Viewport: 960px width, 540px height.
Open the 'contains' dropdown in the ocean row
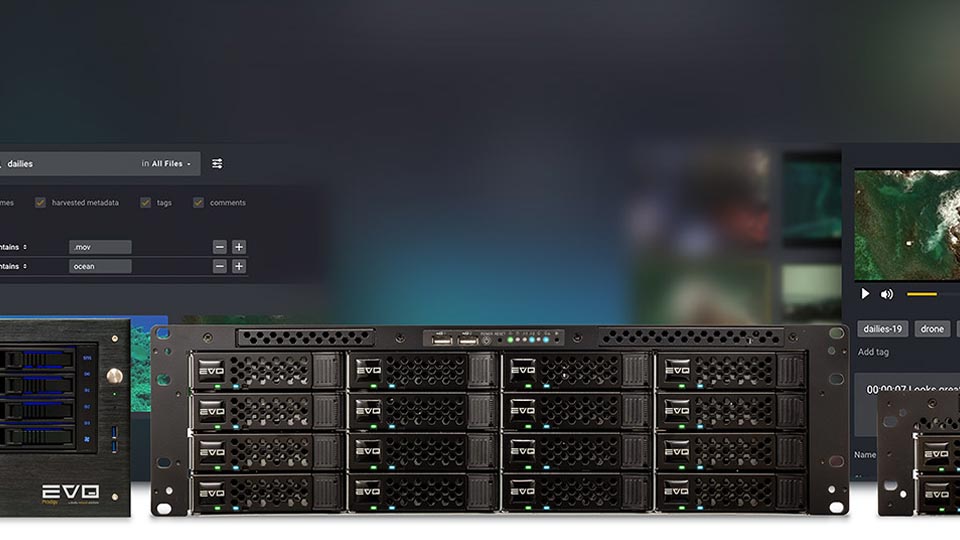coord(13,266)
